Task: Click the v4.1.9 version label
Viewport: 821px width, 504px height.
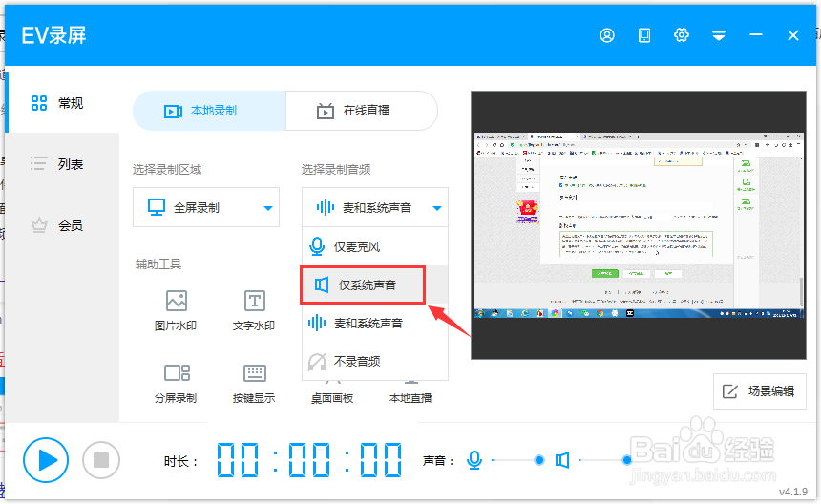Action: (793, 492)
